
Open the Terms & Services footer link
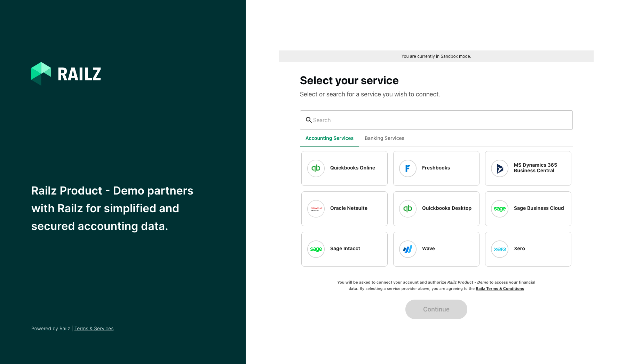(x=94, y=329)
